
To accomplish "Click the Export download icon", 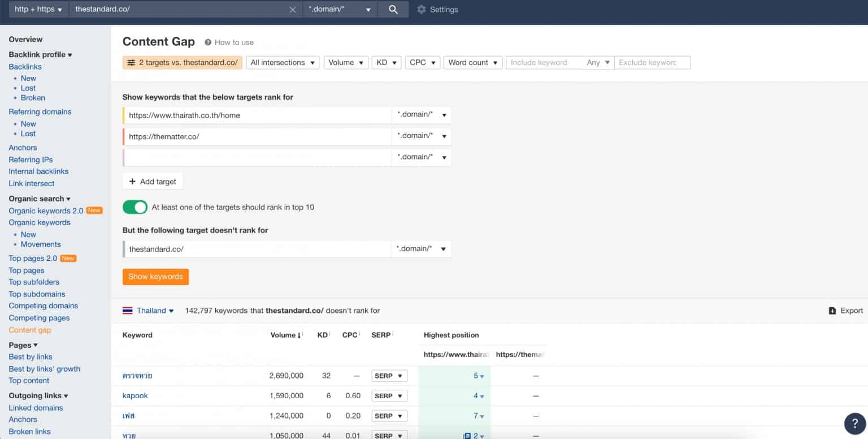I will (832, 311).
